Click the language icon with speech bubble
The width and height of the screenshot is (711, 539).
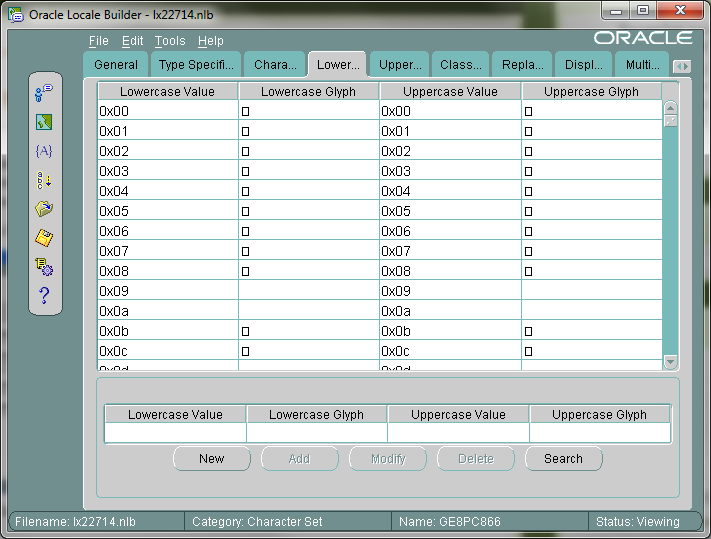pos(44,93)
